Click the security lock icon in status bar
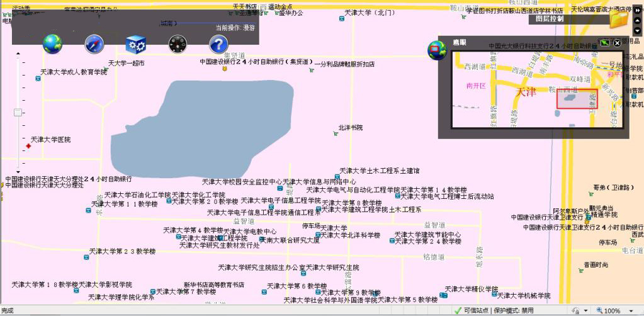Viewport: 644px width, 316px height. pyautogui.click(x=576, y=311)
